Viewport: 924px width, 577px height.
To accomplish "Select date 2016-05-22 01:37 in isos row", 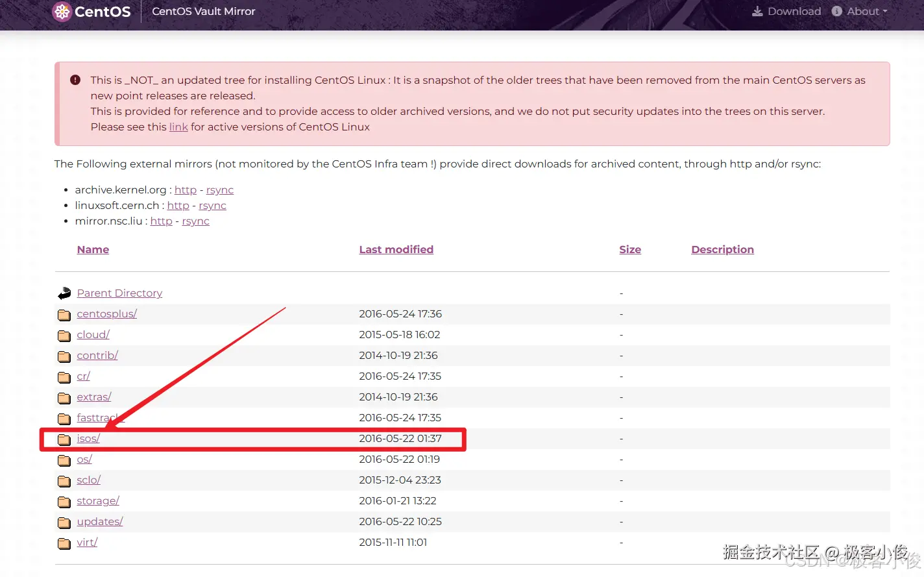I will [400, 438].
